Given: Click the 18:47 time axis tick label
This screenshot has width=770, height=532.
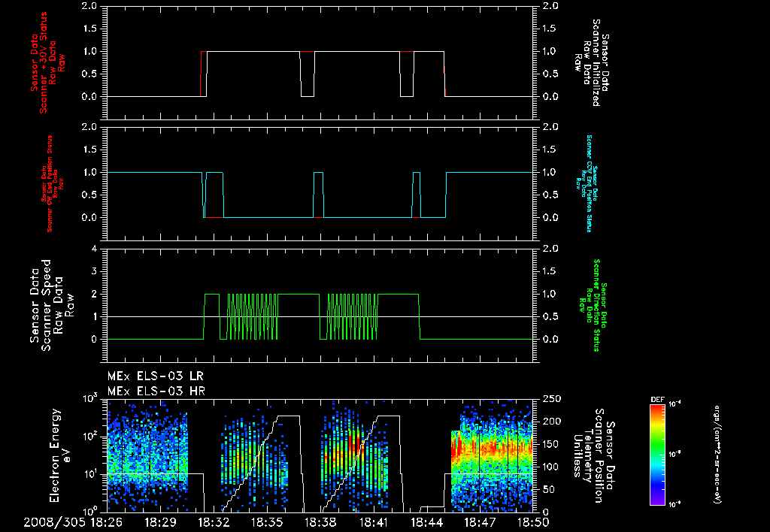Looking at the screenshot, I should tap(480, 522).
